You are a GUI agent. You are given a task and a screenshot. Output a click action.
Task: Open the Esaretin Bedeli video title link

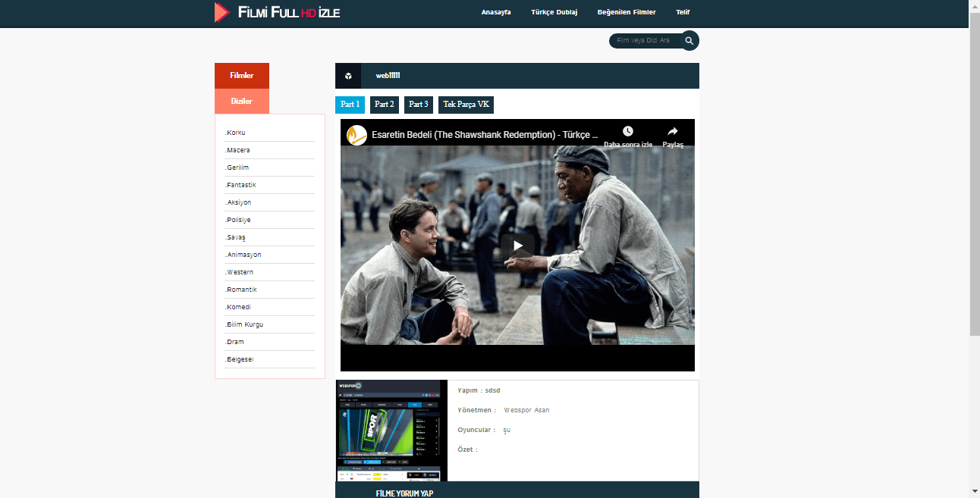coord(485,136)
